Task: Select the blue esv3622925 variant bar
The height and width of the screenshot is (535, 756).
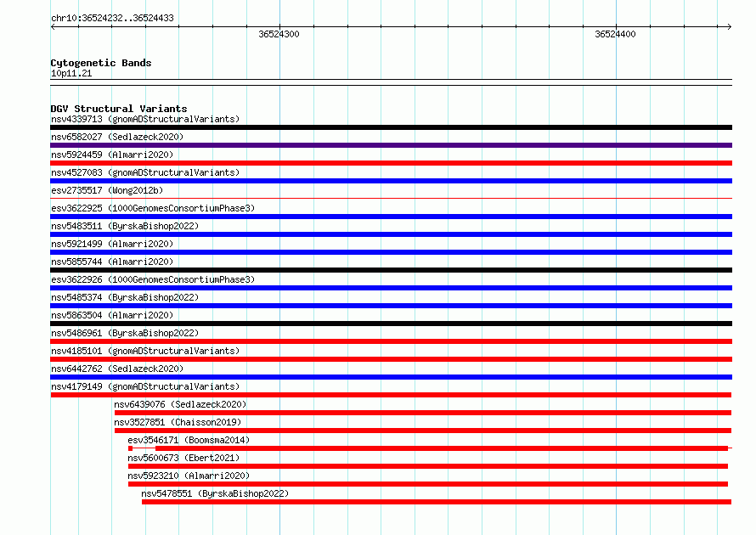Action: tap(391, 217)
